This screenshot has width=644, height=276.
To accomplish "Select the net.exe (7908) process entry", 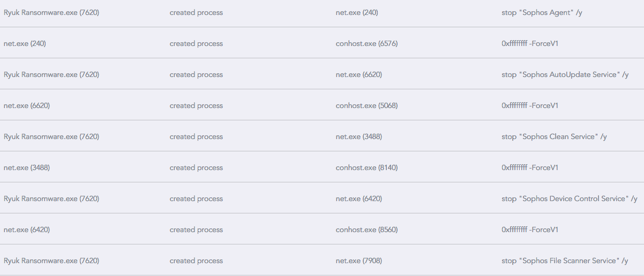I will 358,260.
